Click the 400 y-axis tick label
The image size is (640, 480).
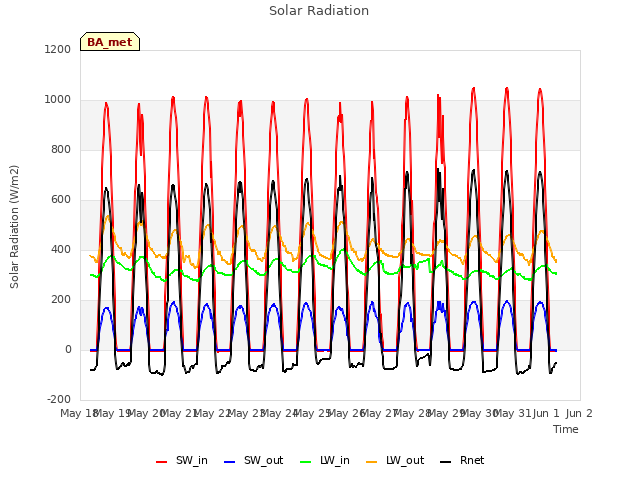(x=61, y=249)
